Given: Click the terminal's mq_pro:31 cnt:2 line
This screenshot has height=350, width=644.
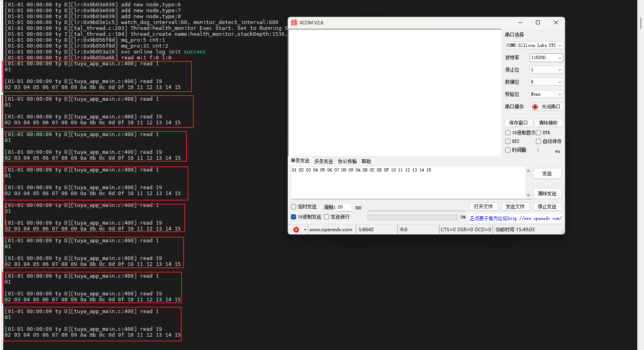Looking at the screenshot, I should [x=86, y=46].
